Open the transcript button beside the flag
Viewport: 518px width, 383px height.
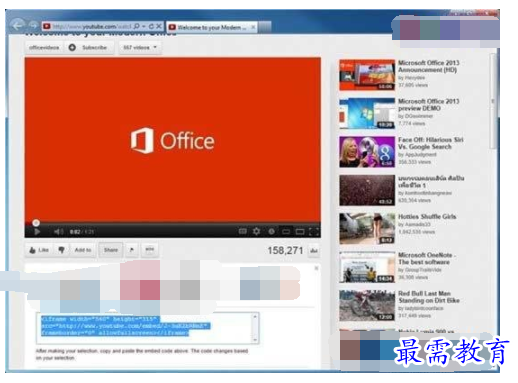tap(150, 250)
